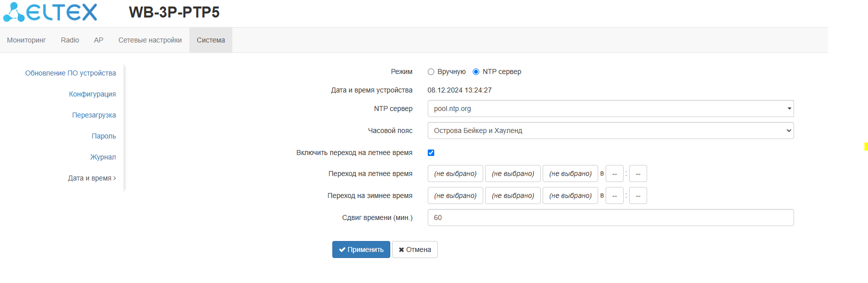Click the летнее время hour field
868x283 pixels.
click(x=614, y=173)
